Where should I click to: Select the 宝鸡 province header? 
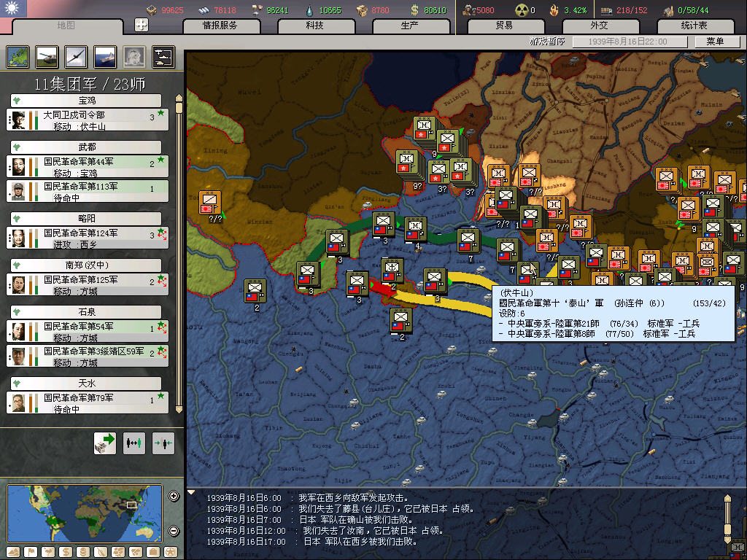coord(86,101)
